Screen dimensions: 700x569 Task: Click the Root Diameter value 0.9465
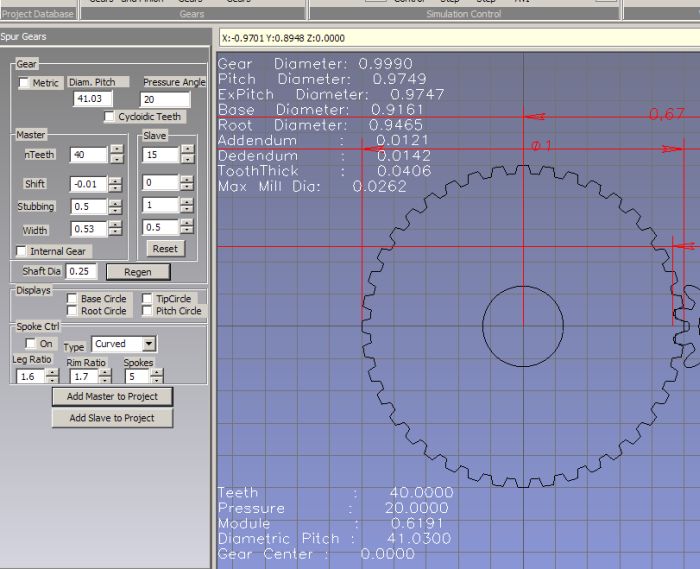pyautogui.click(x=396, y=125)
